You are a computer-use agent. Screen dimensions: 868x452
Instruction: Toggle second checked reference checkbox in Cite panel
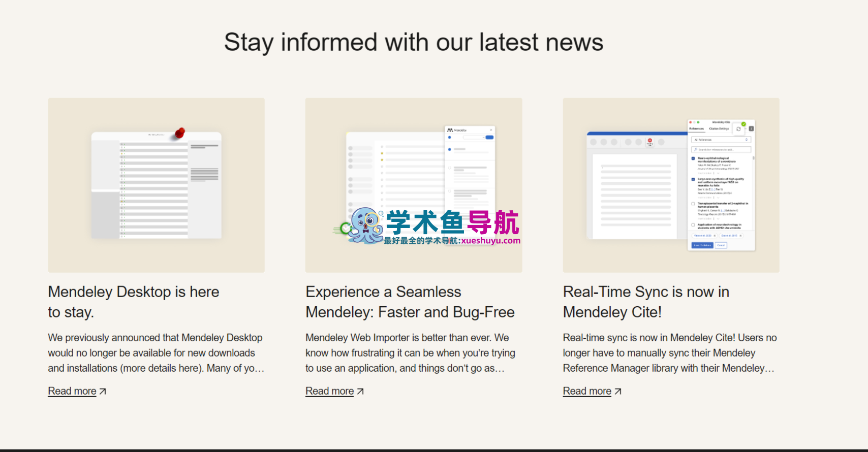pyautogui.click(x=693, y=179)
